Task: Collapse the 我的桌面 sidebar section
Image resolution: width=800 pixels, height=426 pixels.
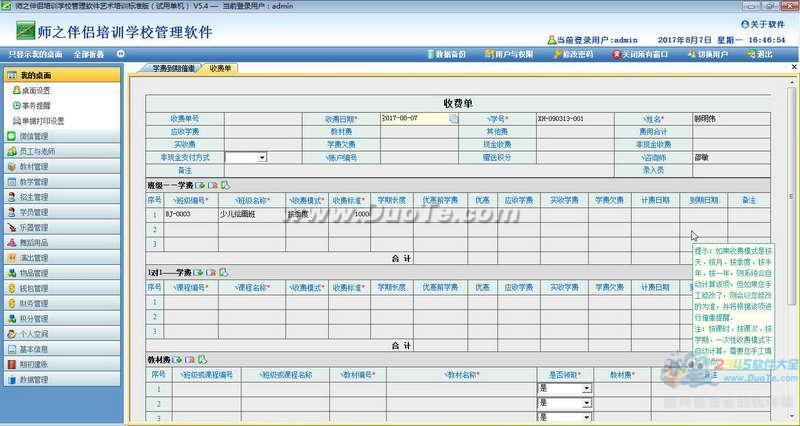Action: click(62, 75)
